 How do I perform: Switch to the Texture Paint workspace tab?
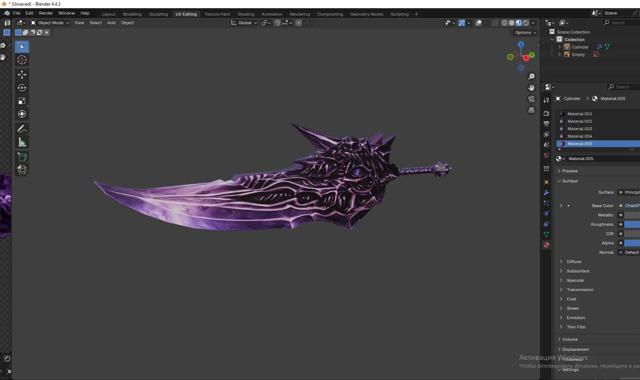[x=217, y=14]
